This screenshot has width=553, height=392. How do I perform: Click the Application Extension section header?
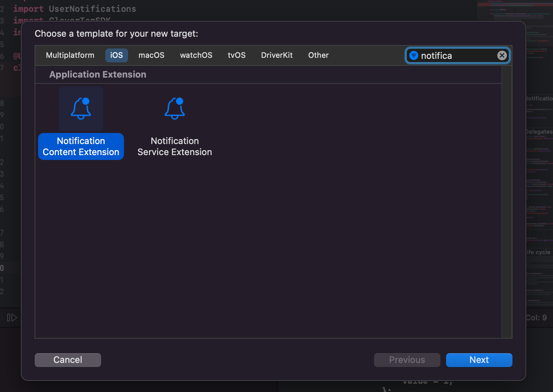coord(98,74)
